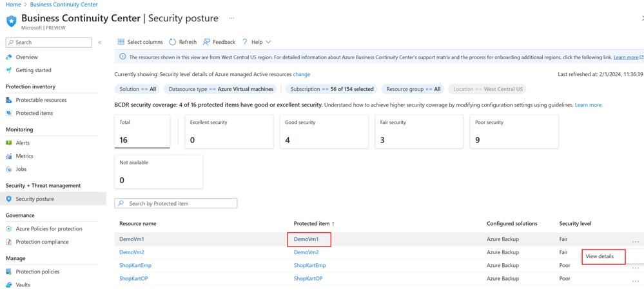The width and height of the screenshot is (644, 300).
Task: Open the Metrics menu item
Action: pos(24,156)
